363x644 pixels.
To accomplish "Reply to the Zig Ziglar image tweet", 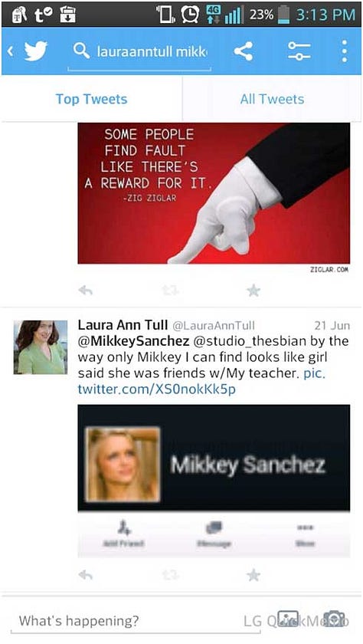I will tap(85, 291).
